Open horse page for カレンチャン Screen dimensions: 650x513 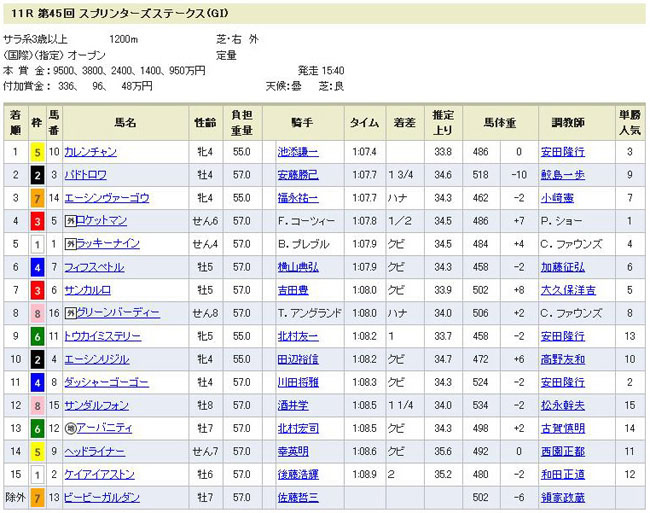(x=91, y=152)
